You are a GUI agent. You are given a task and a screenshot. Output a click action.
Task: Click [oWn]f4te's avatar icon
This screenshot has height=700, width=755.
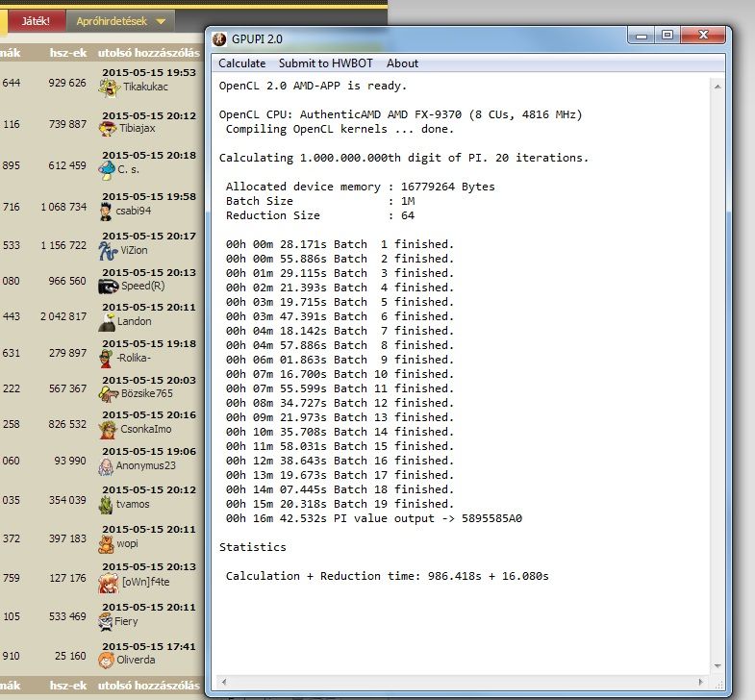109,583
